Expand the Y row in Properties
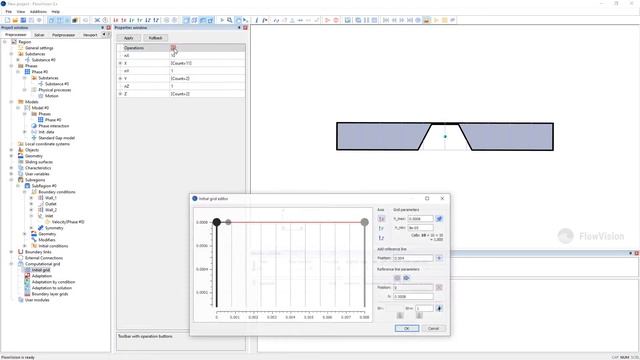Screen dimensions: 640x360 (x=120, y=78)
